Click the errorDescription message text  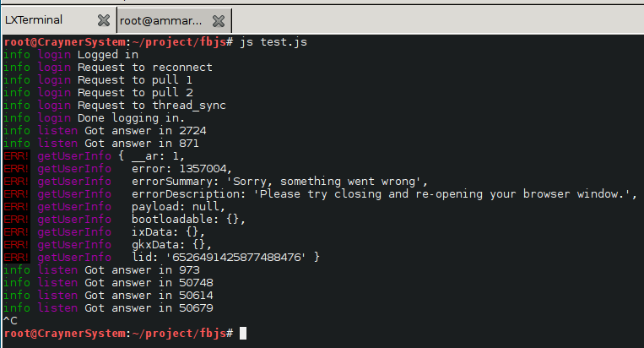(441, 194)
